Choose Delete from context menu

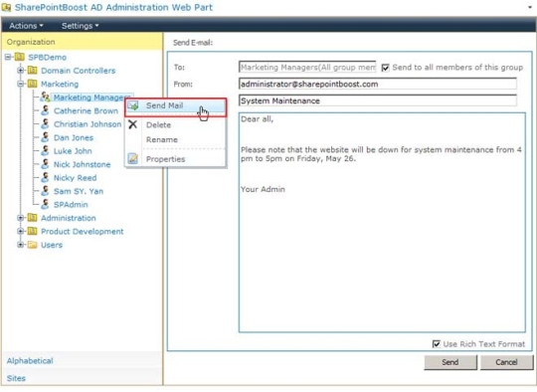pos(175,124)
